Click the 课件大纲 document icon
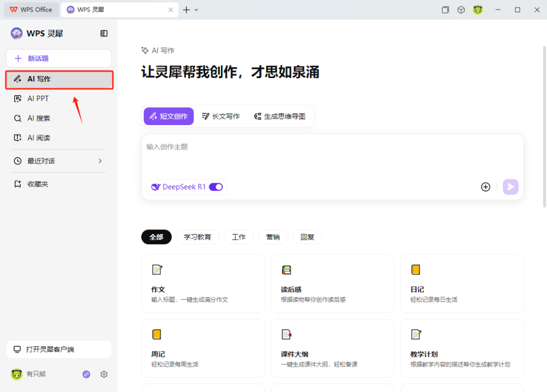 [x=286, y=334]
